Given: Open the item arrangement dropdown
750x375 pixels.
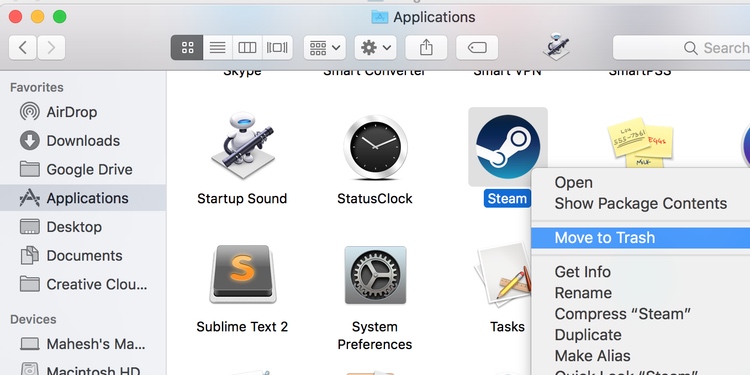Looking at the screenshot, I should (x=325, y=47).
